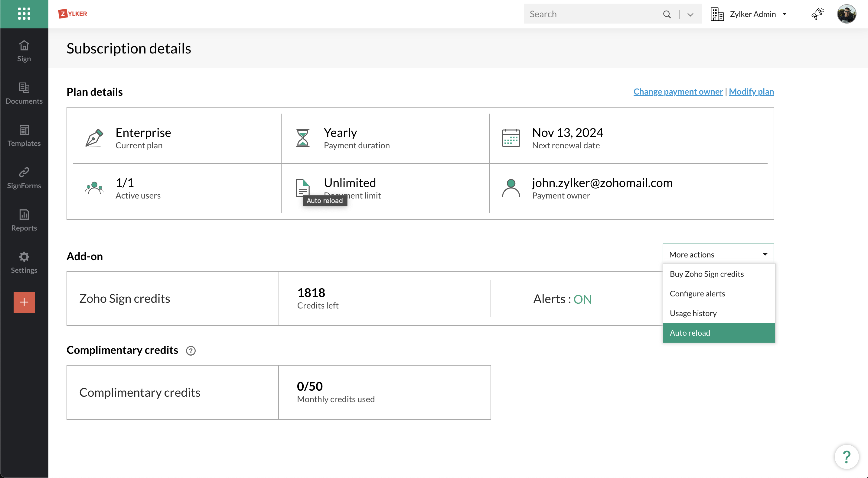Choose Configure alerts from menu

pos(697,293)
